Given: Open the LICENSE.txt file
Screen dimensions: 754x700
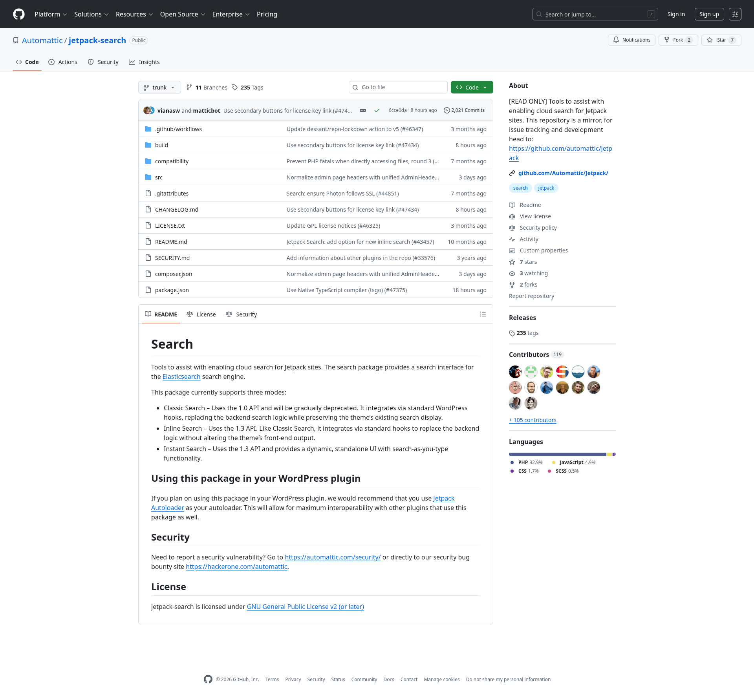Looking at the screenshot, I should pos(170,225).
